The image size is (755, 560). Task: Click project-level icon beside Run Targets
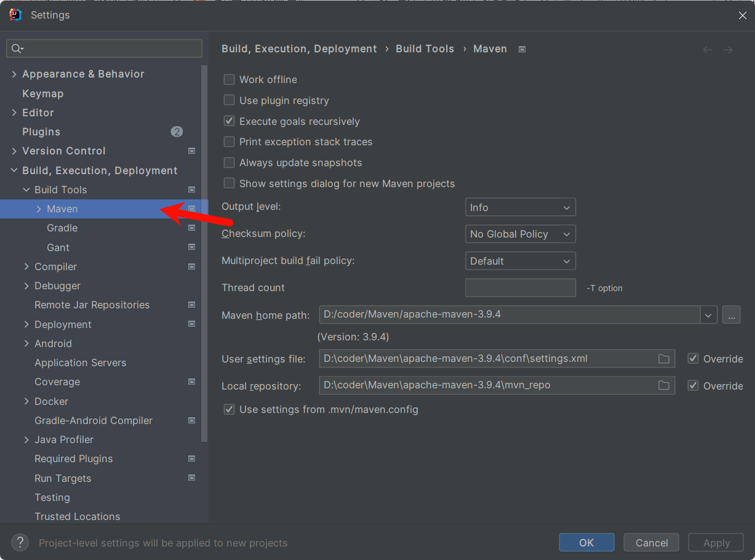pos(191,478)
